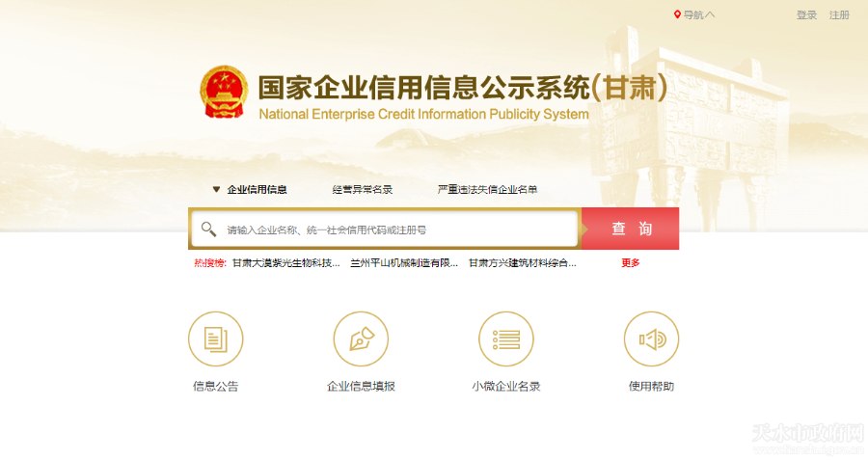Image resolution: width=868 pixels, height=460 pixels.
Task: Click the magnifier icon in the search box
Action: click(x=208, y=230)
